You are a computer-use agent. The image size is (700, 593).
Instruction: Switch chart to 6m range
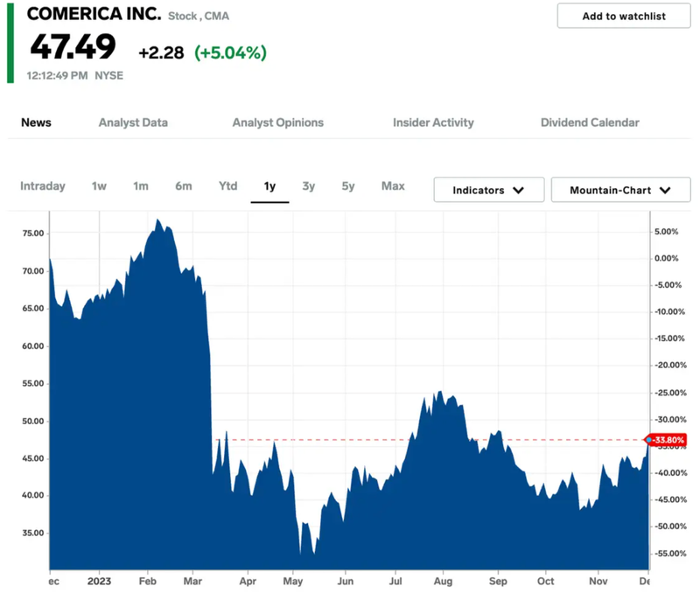coord(184,186)
